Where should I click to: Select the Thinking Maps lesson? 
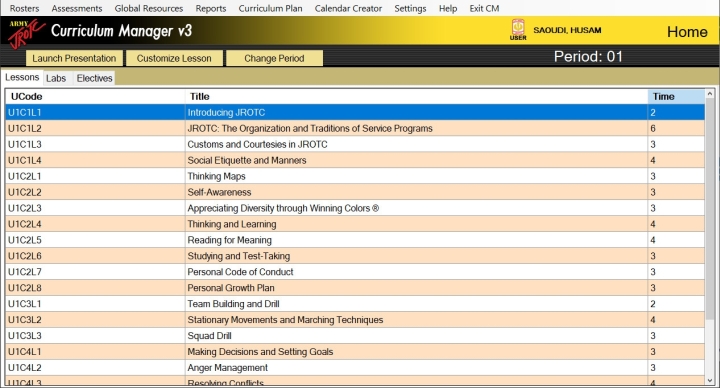pos(355,176)
